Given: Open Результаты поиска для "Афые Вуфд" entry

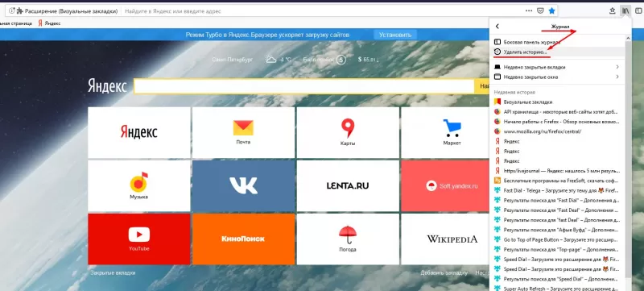Looking at the screenshot, I should pyautogui.click(x=557, y=230).
